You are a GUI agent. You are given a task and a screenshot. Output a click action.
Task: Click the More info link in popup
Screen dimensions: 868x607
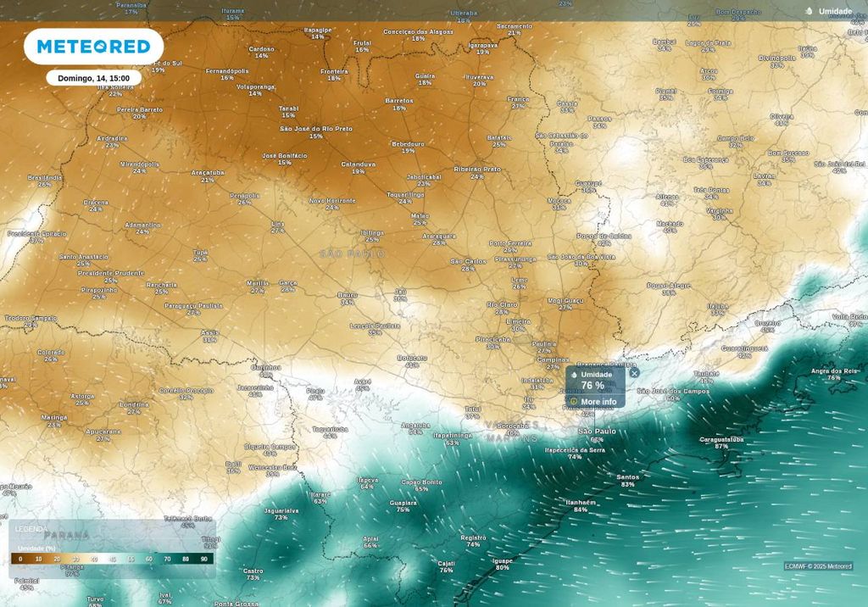click(598, 402)
